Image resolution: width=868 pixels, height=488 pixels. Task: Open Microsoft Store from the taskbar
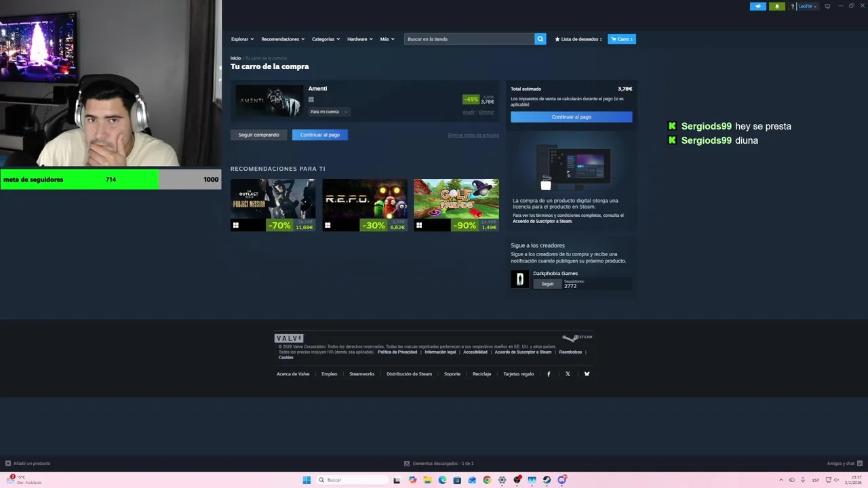[457, 480]
